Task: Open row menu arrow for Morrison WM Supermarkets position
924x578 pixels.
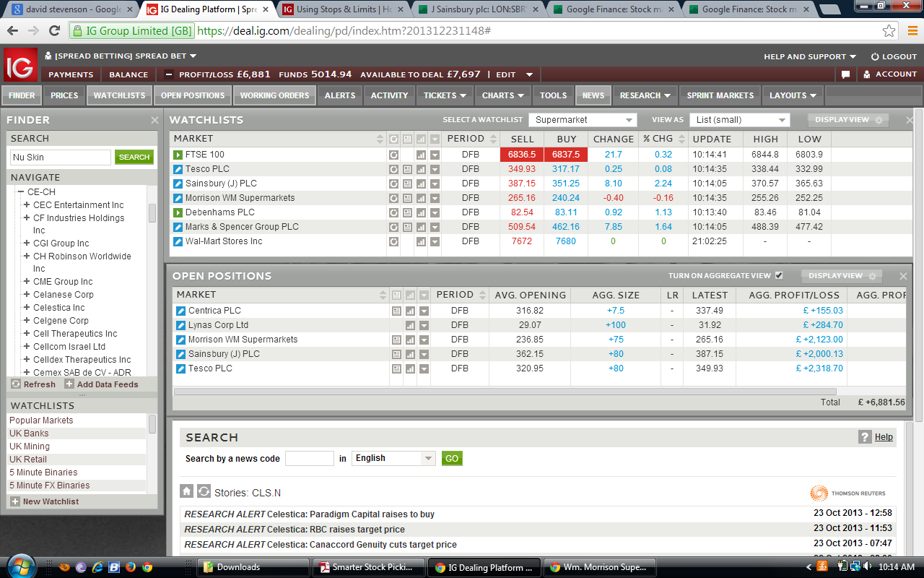Action: (x=424, y=340)
